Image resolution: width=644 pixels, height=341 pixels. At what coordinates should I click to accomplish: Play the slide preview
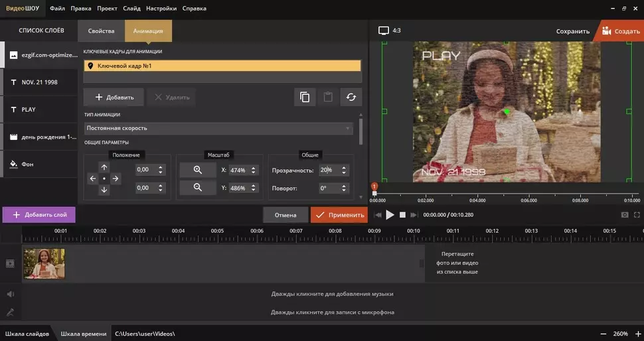tap(390, 214)
